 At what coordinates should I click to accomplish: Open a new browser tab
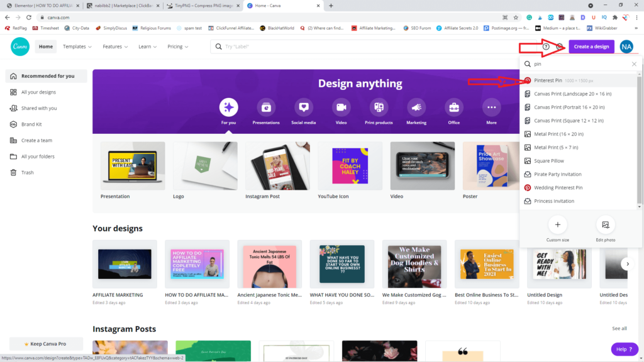(331, 6)
